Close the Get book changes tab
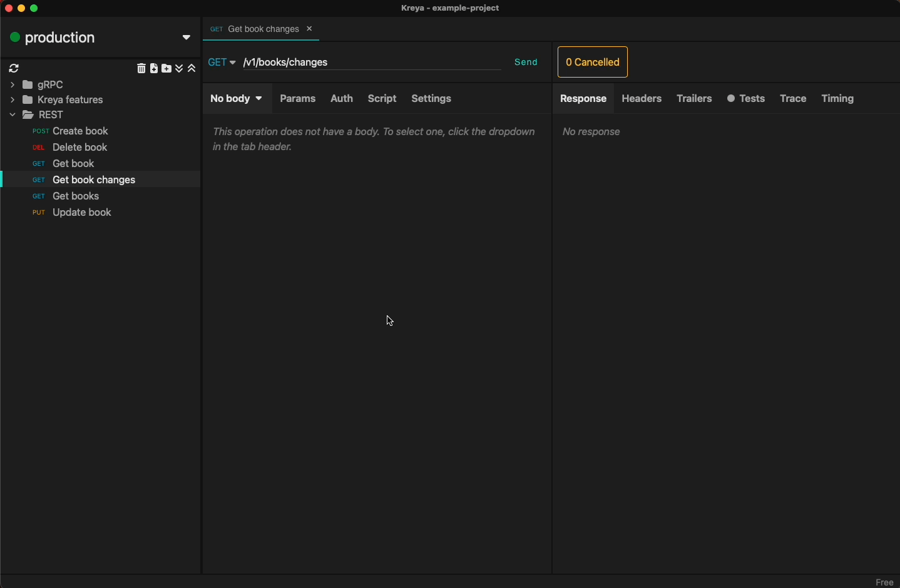Image resolution: width=900 pixels, height=588 pixels. (310, 29)
